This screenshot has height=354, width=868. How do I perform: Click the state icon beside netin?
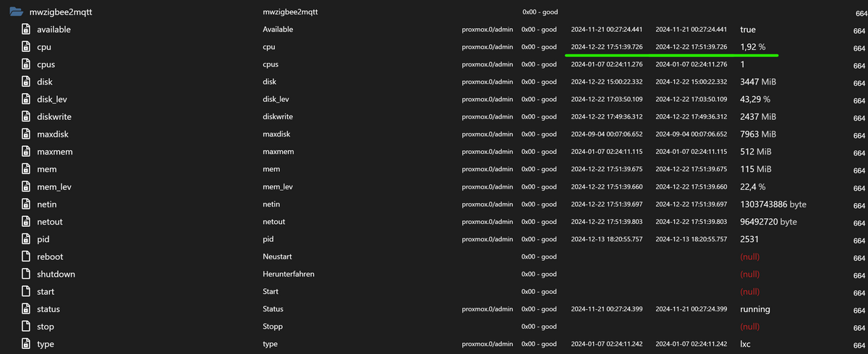(x=26, y=204)
